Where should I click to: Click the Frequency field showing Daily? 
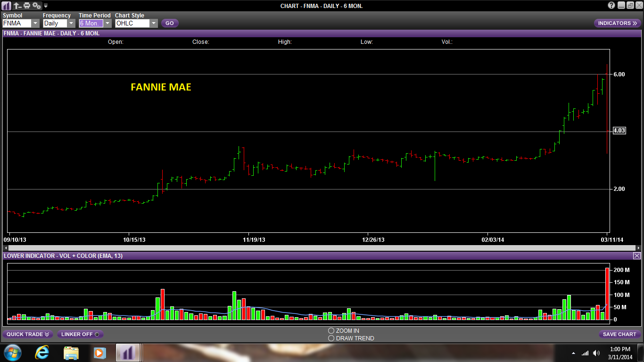point(55,23)
